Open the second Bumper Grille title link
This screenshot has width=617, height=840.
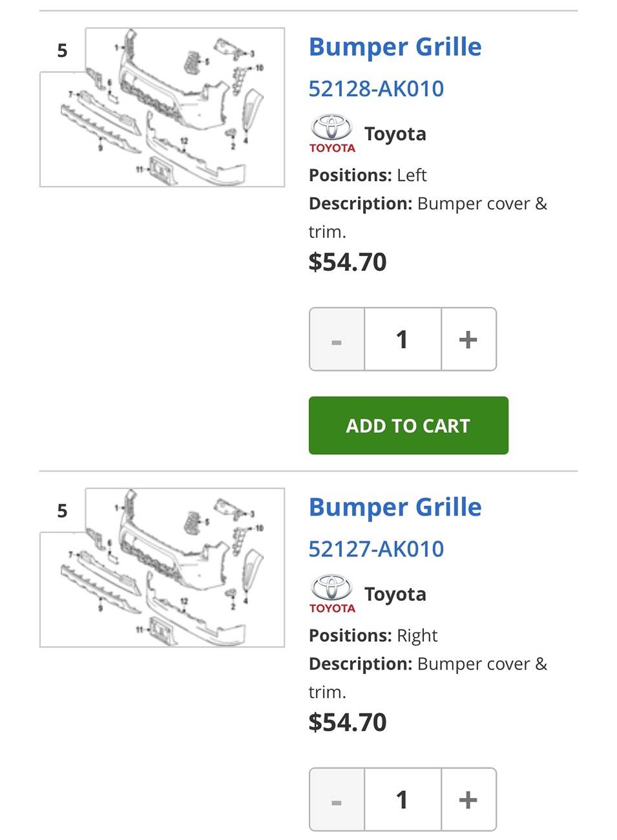pyautogui.click(x=395, y=507)
